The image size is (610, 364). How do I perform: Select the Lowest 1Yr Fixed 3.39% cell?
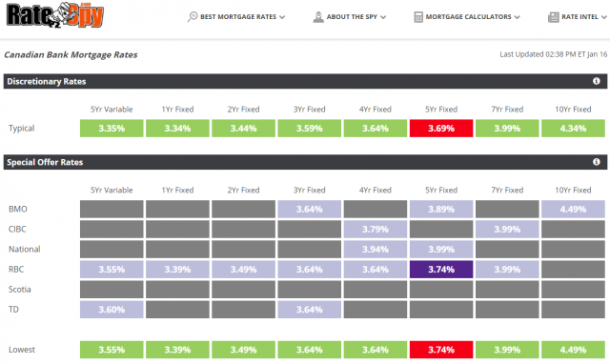pyautogui.click(x=177, y=350)
